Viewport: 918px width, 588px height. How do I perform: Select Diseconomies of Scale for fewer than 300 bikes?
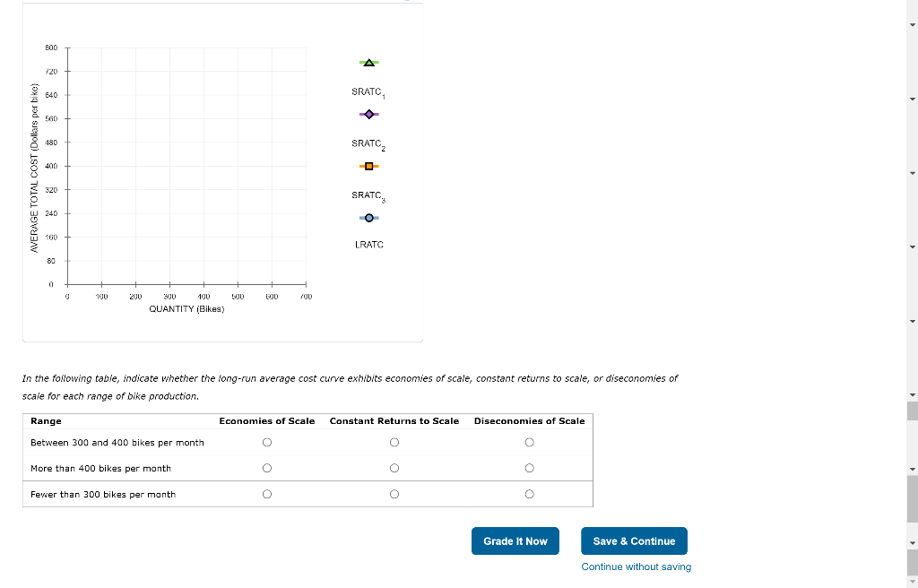(530, 493)
